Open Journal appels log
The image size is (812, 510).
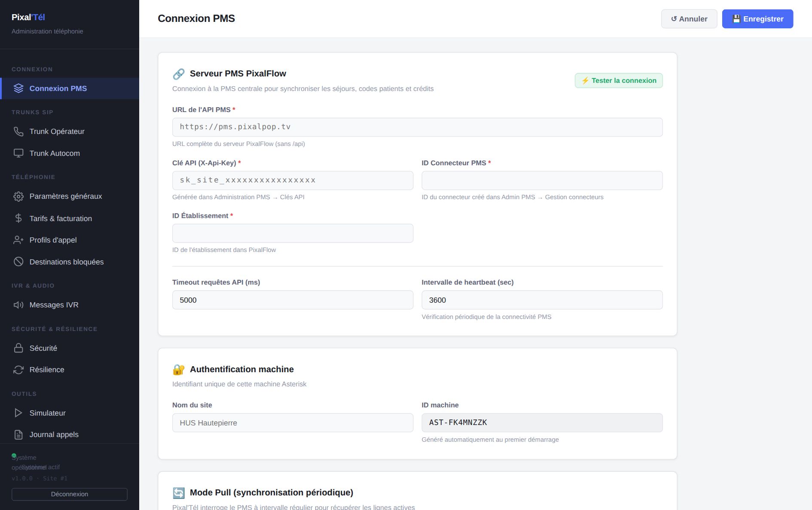(x=70, y=434)
